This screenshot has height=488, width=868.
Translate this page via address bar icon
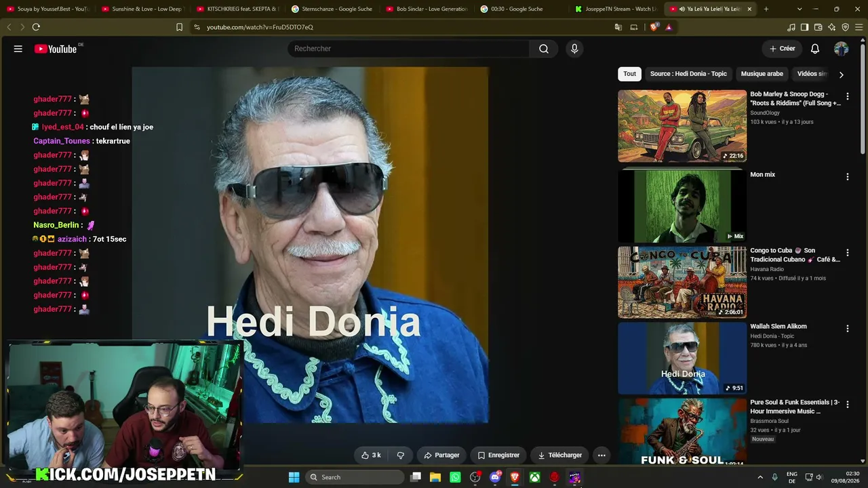(x=618, y=27)
